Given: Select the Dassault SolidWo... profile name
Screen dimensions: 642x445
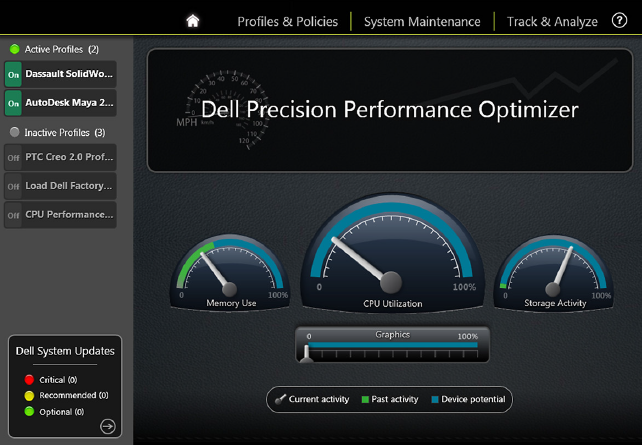Looking at the screenshot, I should point(69,74).
